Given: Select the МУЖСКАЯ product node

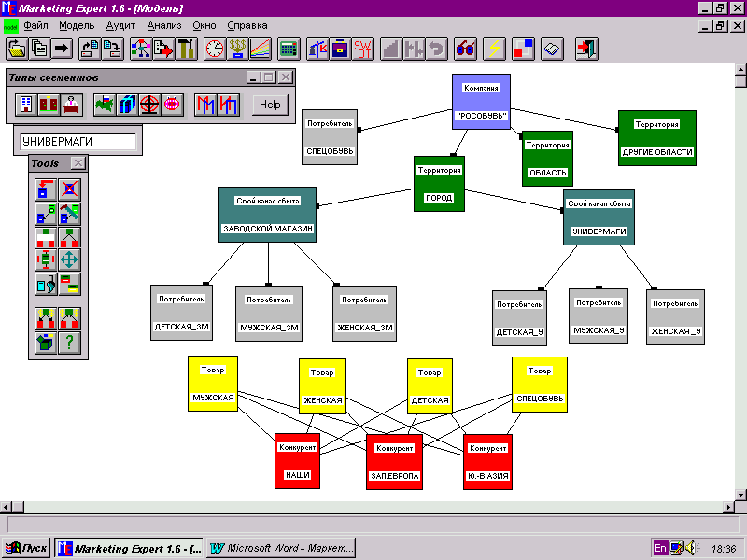Looking at the screenshot, I should (x=213, y=384).
